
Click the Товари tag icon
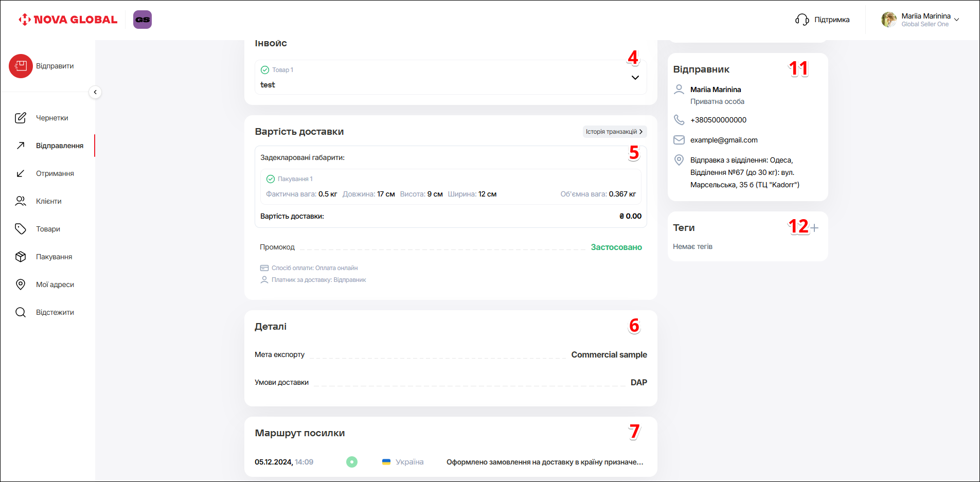coord(21,229)
